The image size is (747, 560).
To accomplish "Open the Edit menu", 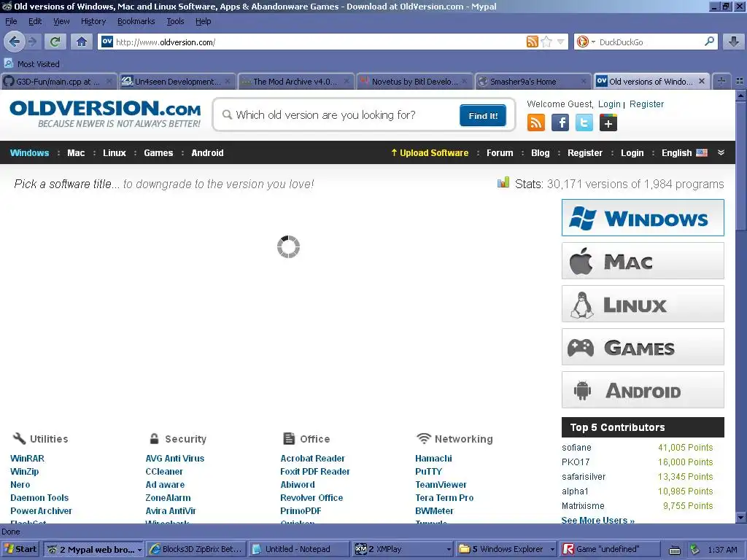I will (x=35, y=21).
